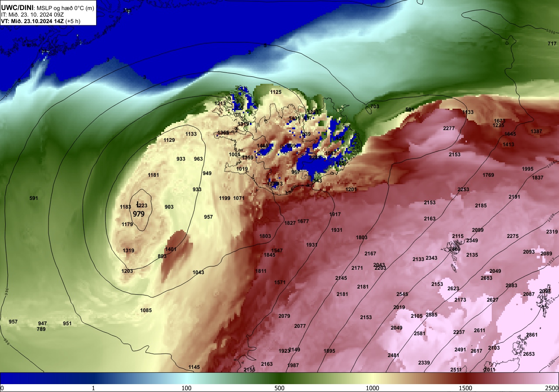Click the 1413 height value
This screenshot has height=392, width=559.
pos(508,144)
